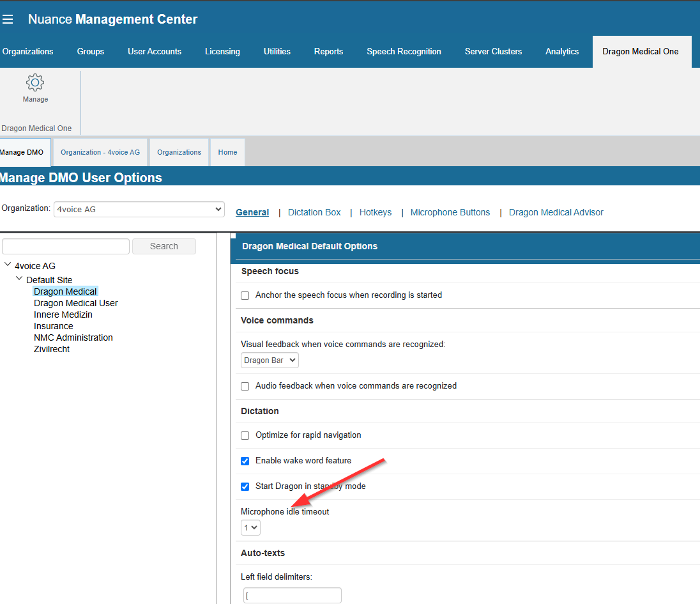The image size is (700, 604).
Task: Open Server Clusters menu
Action: [493, 51]
